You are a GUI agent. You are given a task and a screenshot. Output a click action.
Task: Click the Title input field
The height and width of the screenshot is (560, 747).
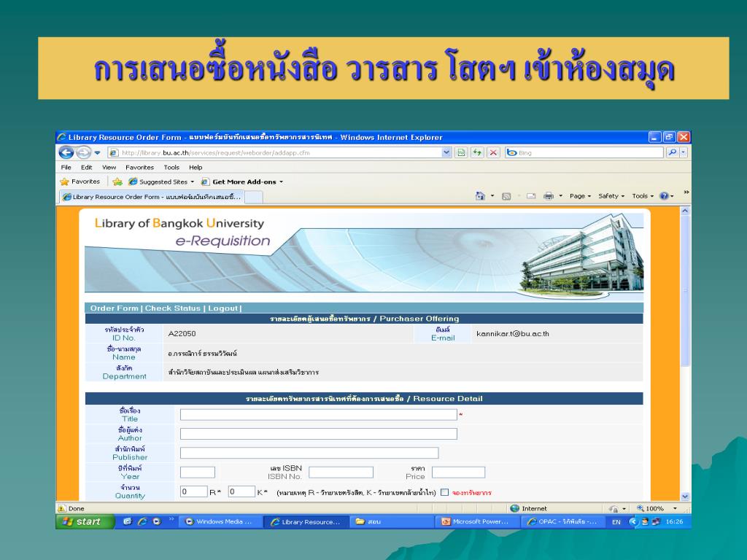[x=319, y=415]
